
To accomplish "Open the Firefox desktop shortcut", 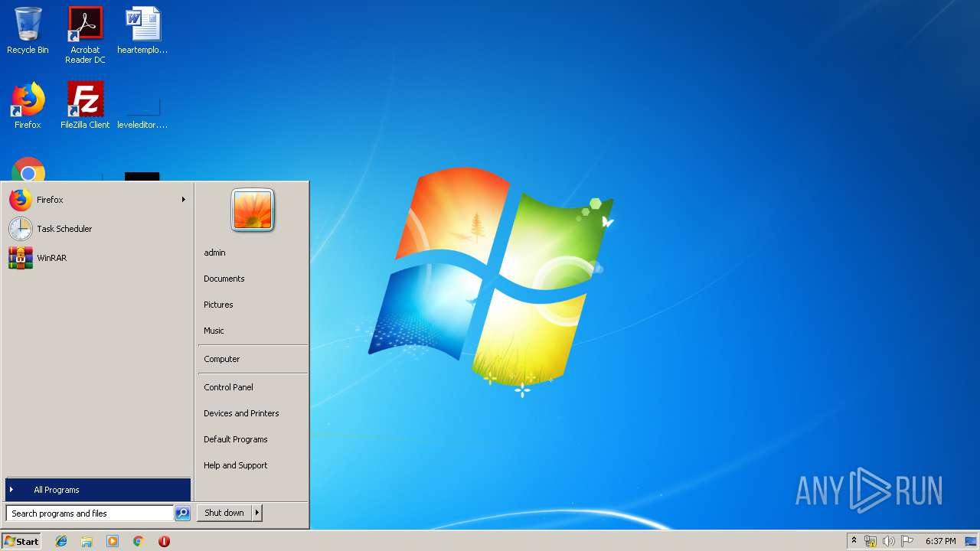I will coord(28,106).
